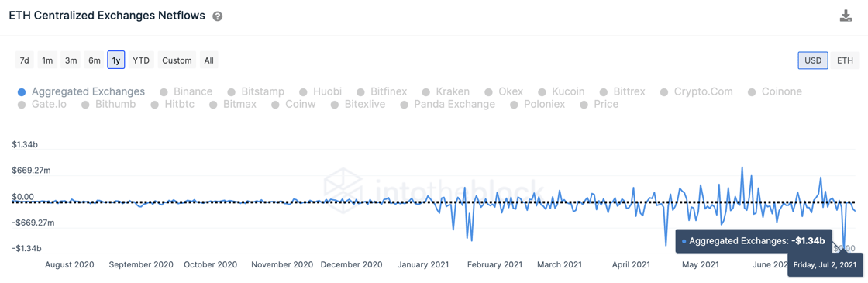Show the Kraken exchange series
Viewport: 868px width, 283px height.
click(446, 91)
